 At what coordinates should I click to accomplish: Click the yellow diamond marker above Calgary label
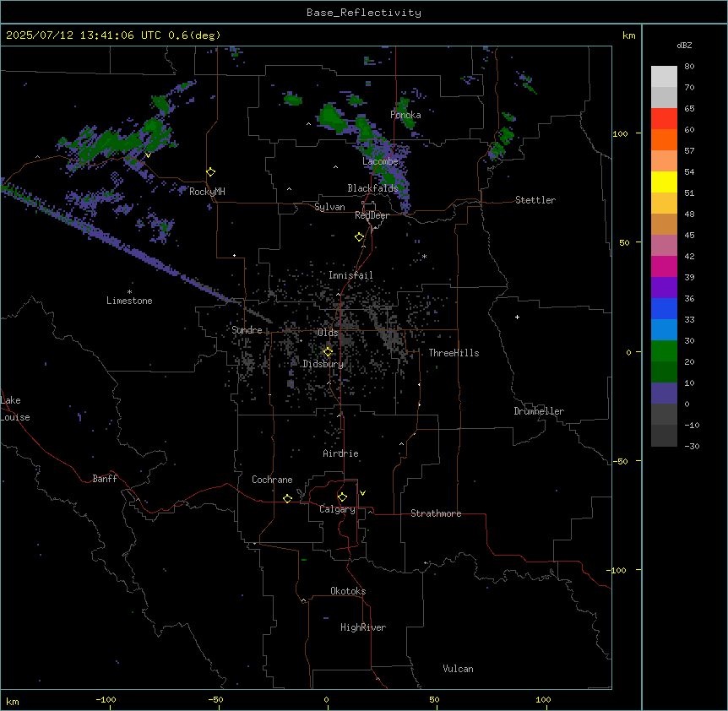342,497
